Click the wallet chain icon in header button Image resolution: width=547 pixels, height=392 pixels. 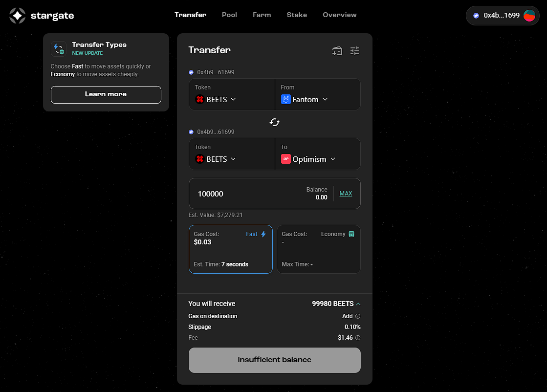pos(476,15)
